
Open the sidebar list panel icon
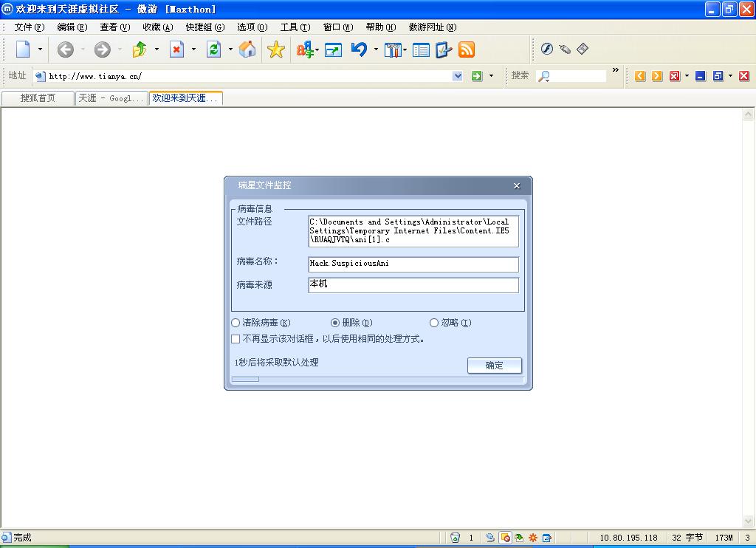421,49
